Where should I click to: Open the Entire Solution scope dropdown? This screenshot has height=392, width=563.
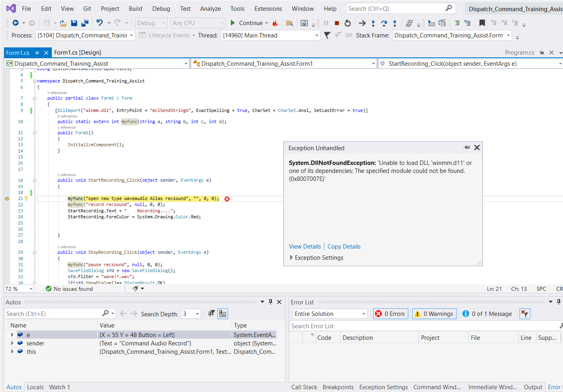[330, 314]
